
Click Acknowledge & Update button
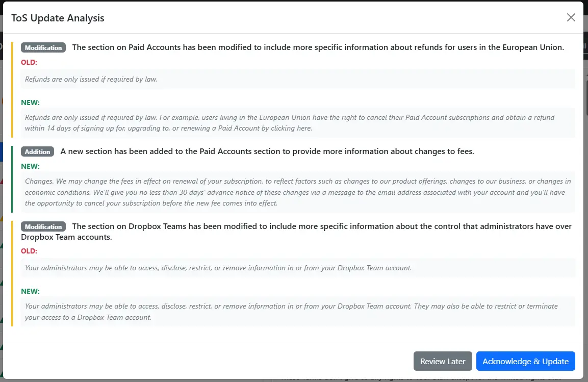(525, 361)
